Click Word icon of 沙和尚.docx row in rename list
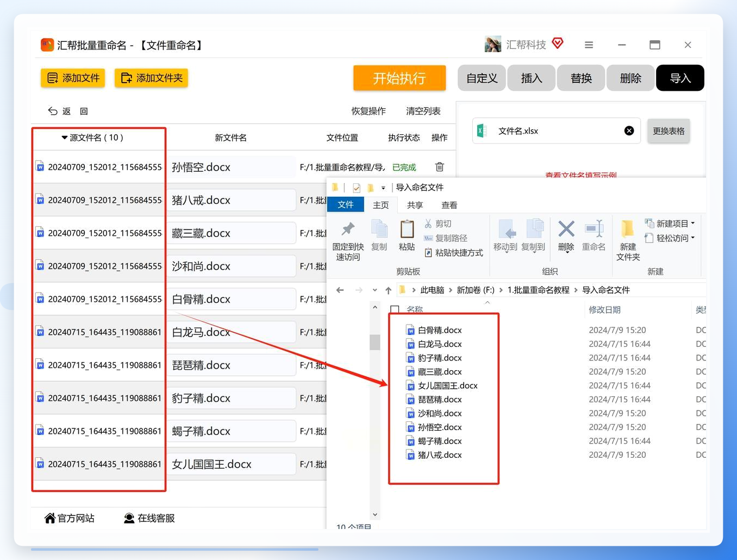The height and width of the screenshot is (560, 737). 40,266
